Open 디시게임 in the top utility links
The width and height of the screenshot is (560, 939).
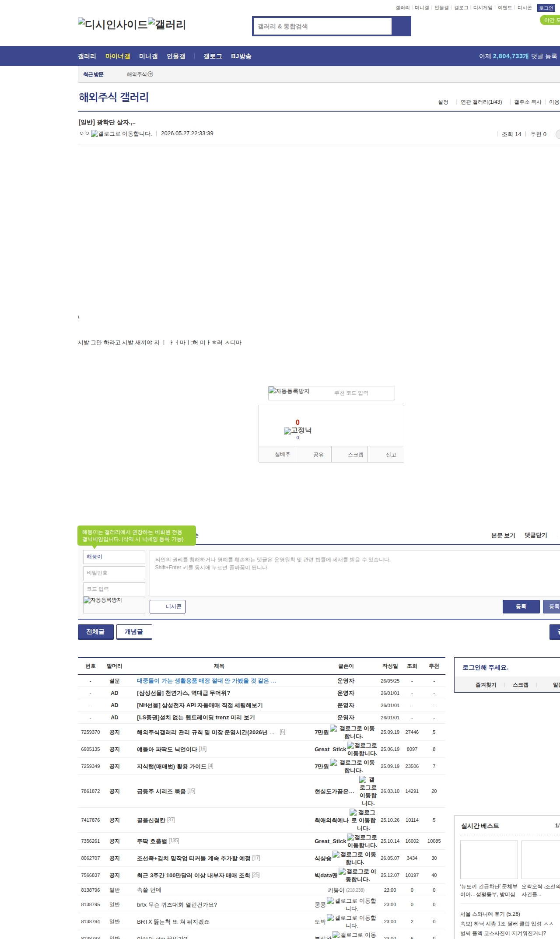tap(483, 8)
